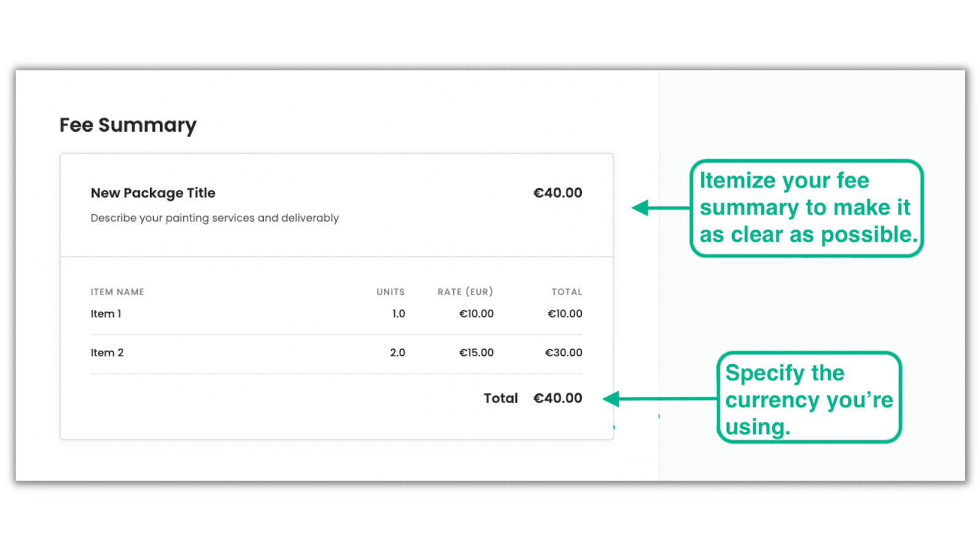Click the Item 2 units value 2.0
This screenshot has width=980, height=551.
[x=398, y=353]
